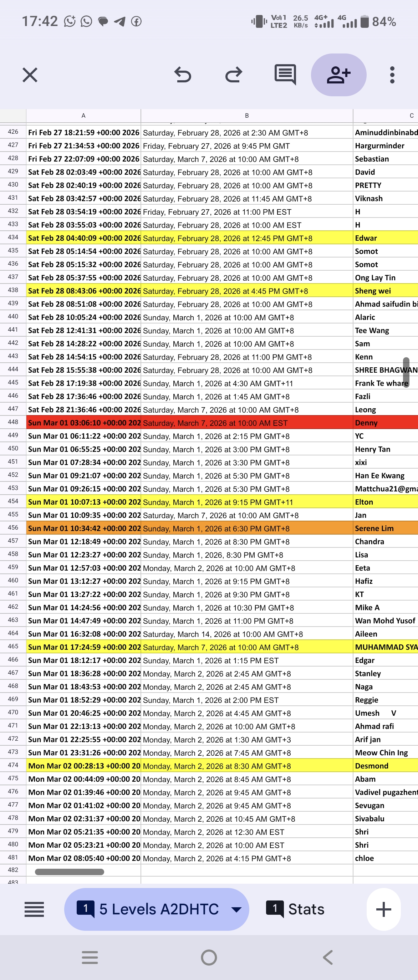Select the cell Meow Chin Ing
The image size is (418, 980).
[386, 752]
